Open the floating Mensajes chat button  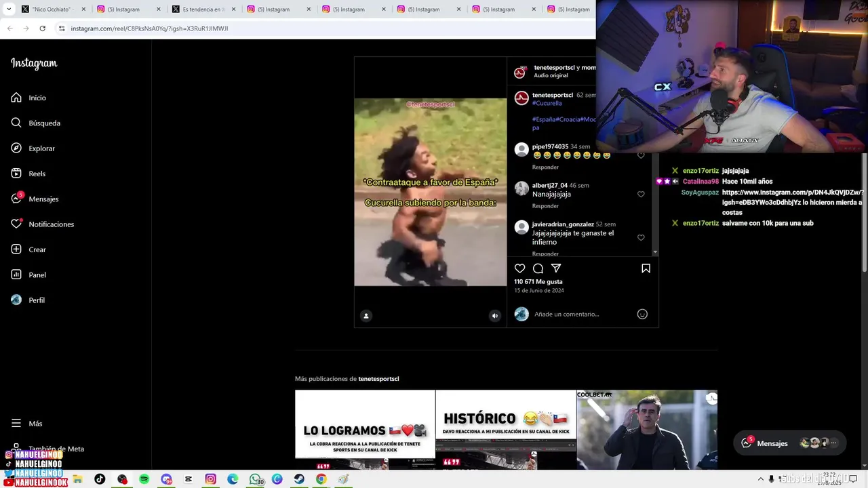(x=790, y=443)
